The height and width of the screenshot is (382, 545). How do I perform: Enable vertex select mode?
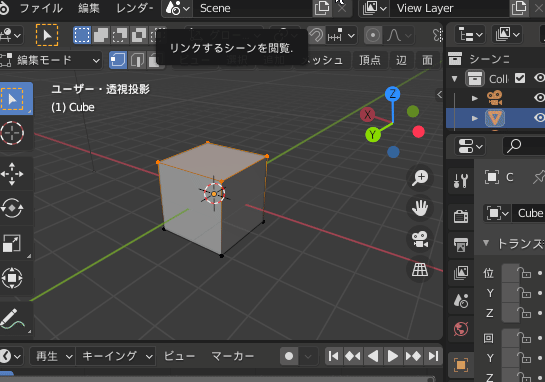pyautogui.click(x=118, y=60)
